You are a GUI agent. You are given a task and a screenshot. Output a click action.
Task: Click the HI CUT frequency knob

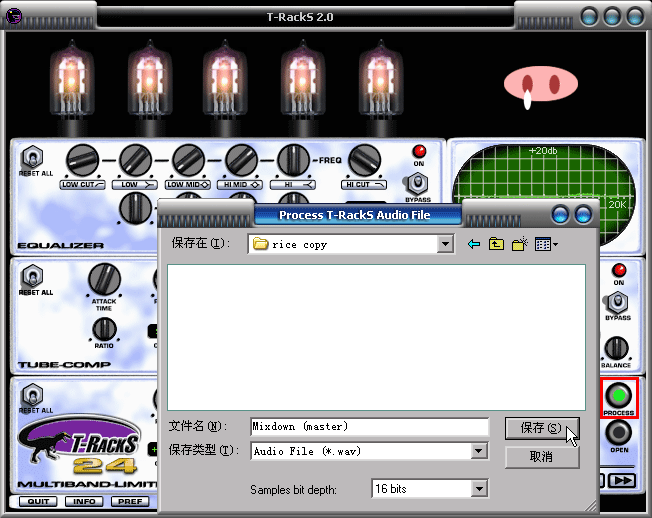[364, 160]
